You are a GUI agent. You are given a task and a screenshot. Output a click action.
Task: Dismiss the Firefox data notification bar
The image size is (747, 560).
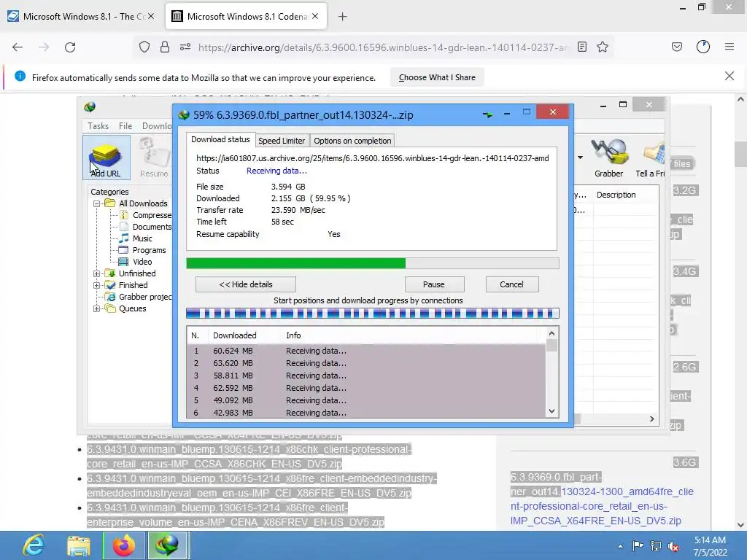click(x=729, y=76)
